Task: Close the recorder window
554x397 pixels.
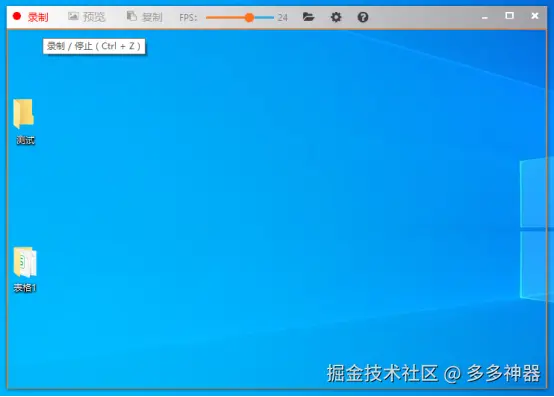Action: [535, 16]
